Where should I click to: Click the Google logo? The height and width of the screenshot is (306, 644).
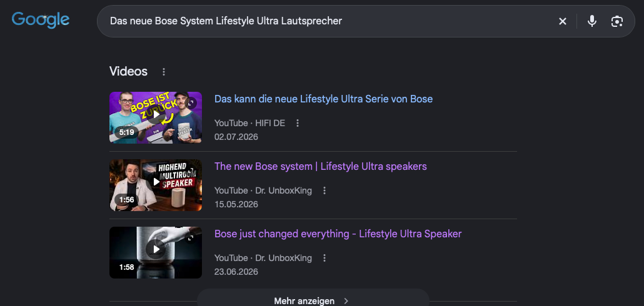pyautogui.click(x=40, y=20)
